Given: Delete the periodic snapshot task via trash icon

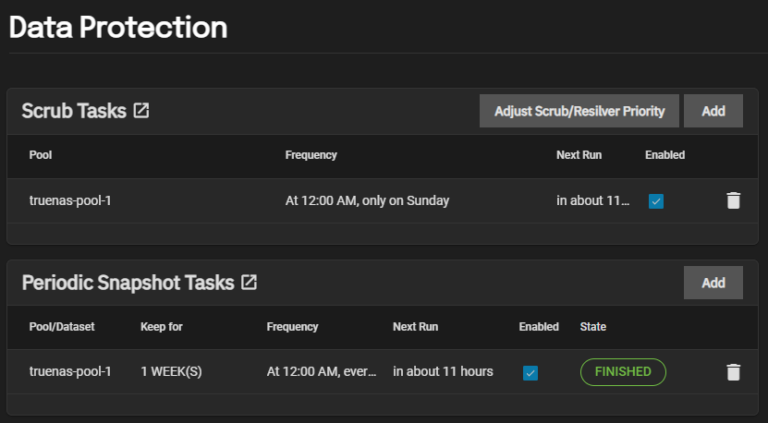Looking at the screenshot, I should [x=733, y=372].
